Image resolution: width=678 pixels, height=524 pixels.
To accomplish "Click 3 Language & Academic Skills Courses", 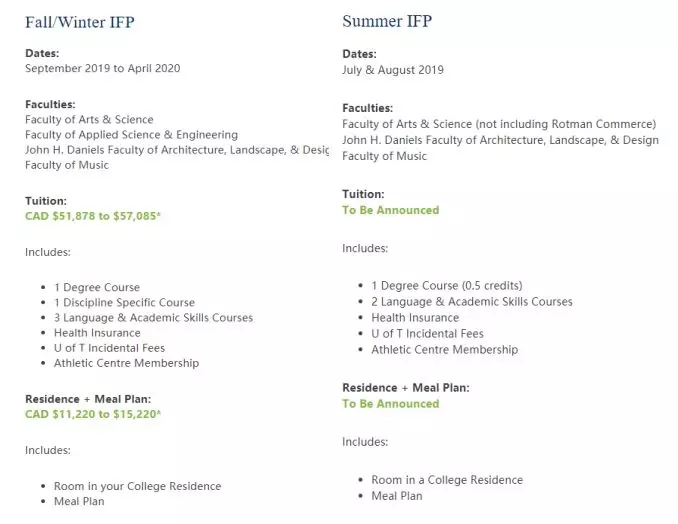I will [x=153, y=318].
